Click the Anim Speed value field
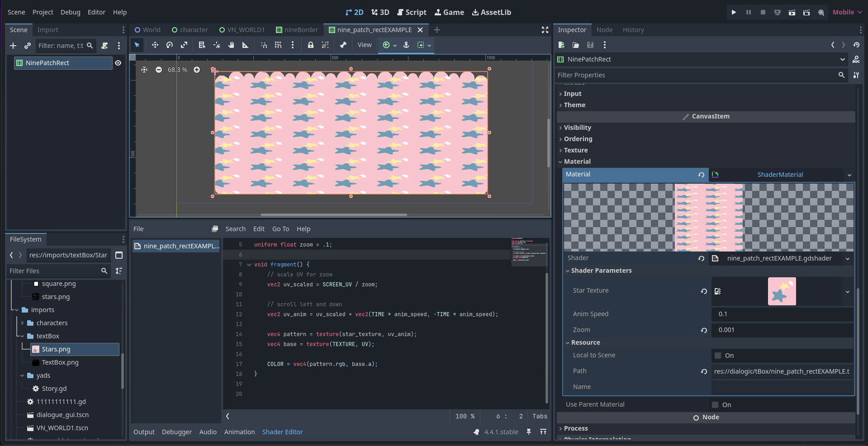The image size is (868, 446). click(x=782, y=314)
